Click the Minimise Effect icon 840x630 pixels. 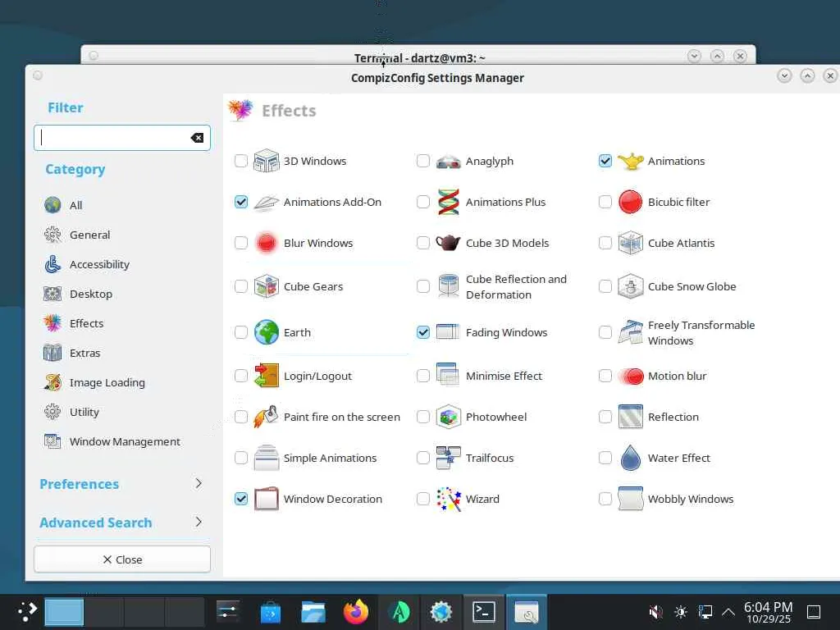pyautogui.click(x=449, y=376)
